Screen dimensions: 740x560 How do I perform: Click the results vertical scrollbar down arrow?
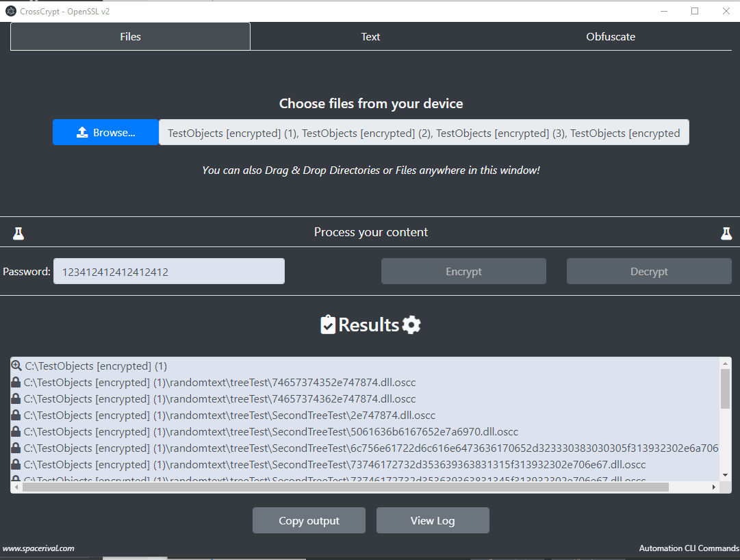[x=726, y=475]
